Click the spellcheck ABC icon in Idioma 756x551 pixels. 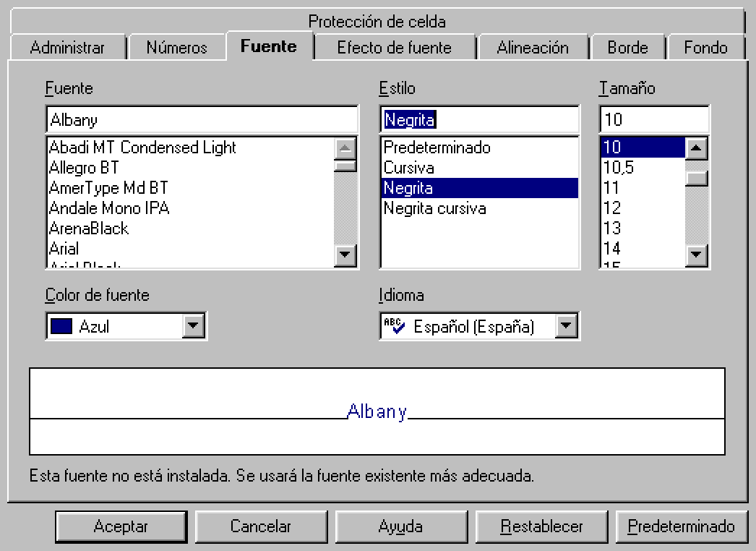point(395,326)
